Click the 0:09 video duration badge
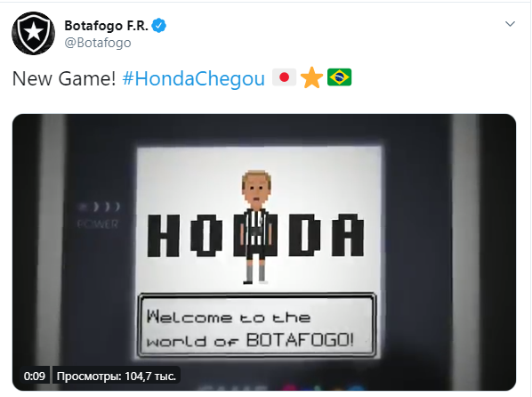This screenshot has width=532, height=397. coord(35,376)
